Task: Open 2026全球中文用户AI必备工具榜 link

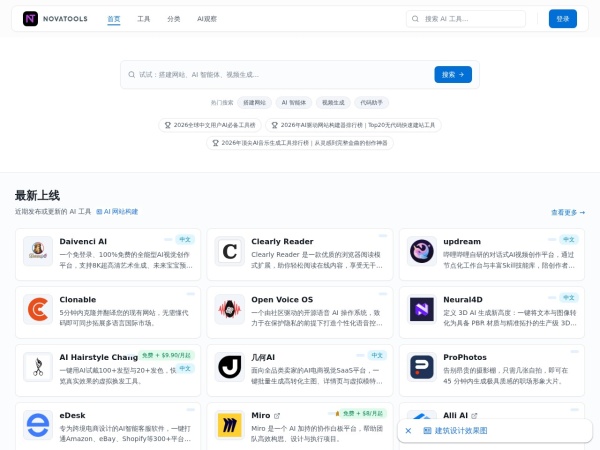Action: (210, 125)
